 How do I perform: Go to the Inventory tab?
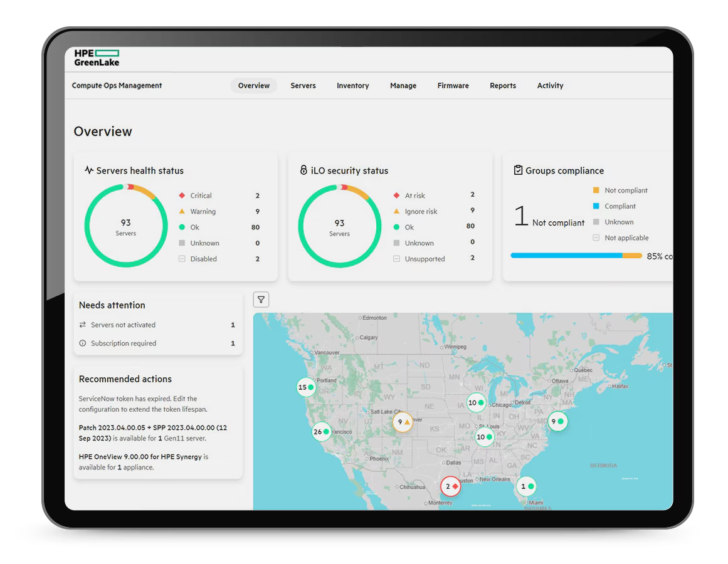click(x=353, y=85)
